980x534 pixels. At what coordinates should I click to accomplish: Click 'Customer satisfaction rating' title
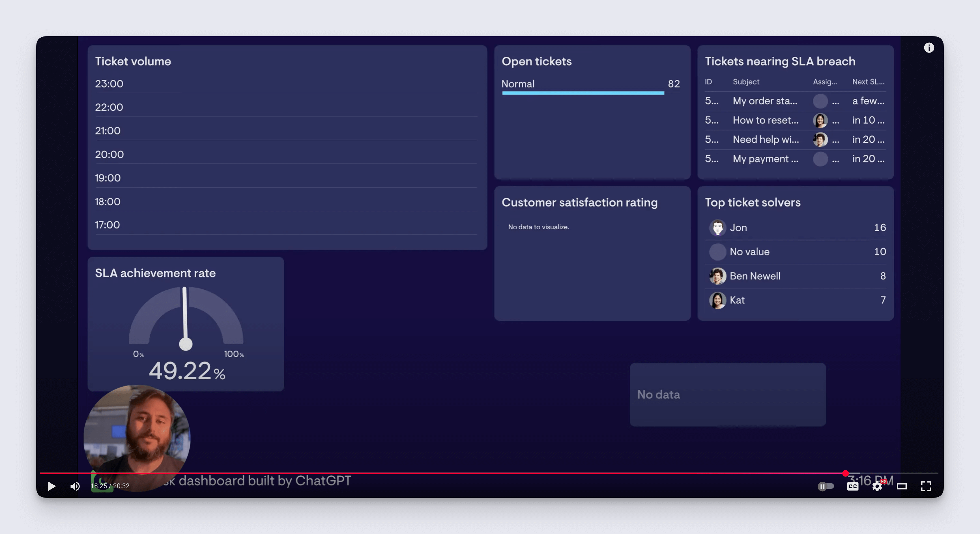pos(579,202)
